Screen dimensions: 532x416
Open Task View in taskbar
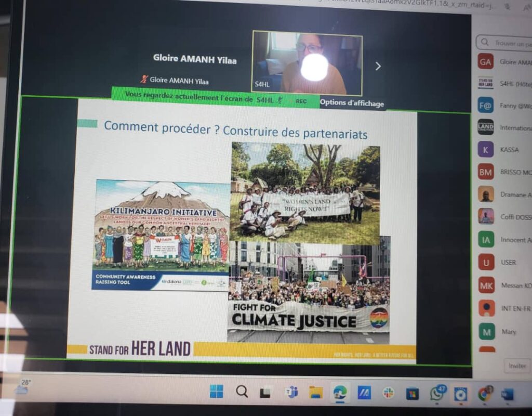[266, 392]
